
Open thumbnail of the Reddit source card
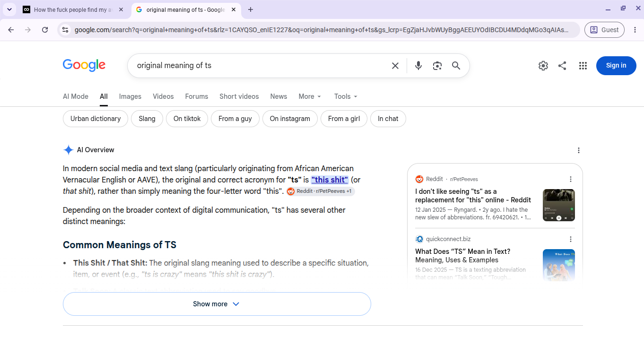pyautogui.click(x=559, y=205)
